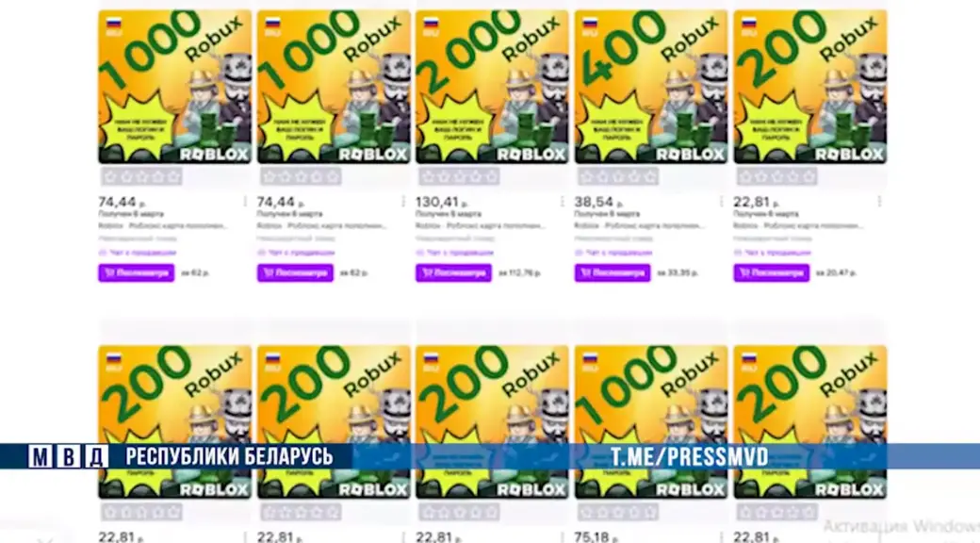This screenshot has width=980, height=543.
Task: Open bottom-row 1000 Robux product thumbnail
Action: (651, 422)
